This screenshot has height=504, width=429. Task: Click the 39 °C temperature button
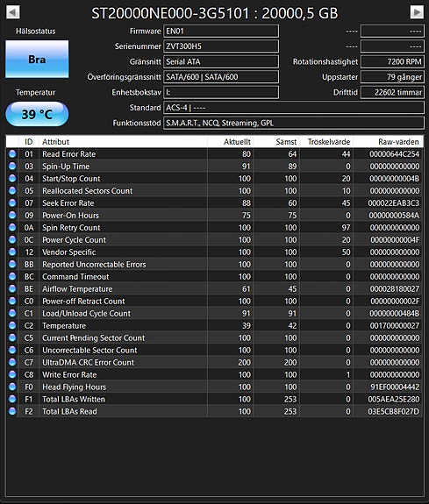tap(37, 114)
